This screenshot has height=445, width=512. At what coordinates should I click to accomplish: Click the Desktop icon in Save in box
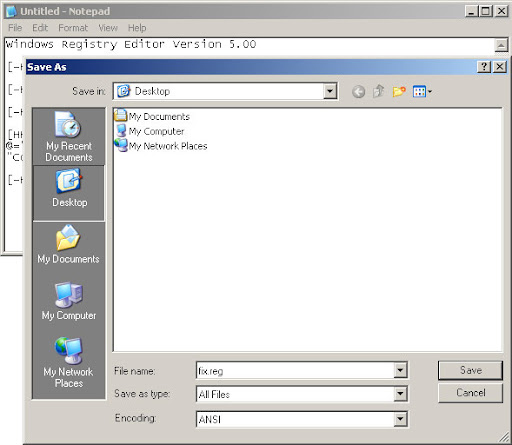123,91
